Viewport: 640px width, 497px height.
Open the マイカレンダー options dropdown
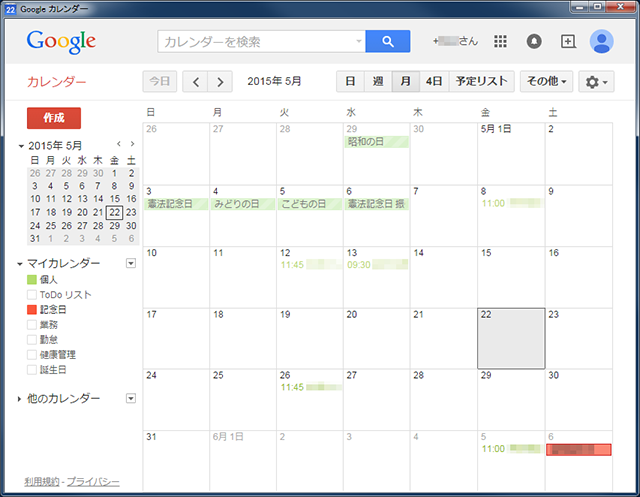[x=130, y=264]
